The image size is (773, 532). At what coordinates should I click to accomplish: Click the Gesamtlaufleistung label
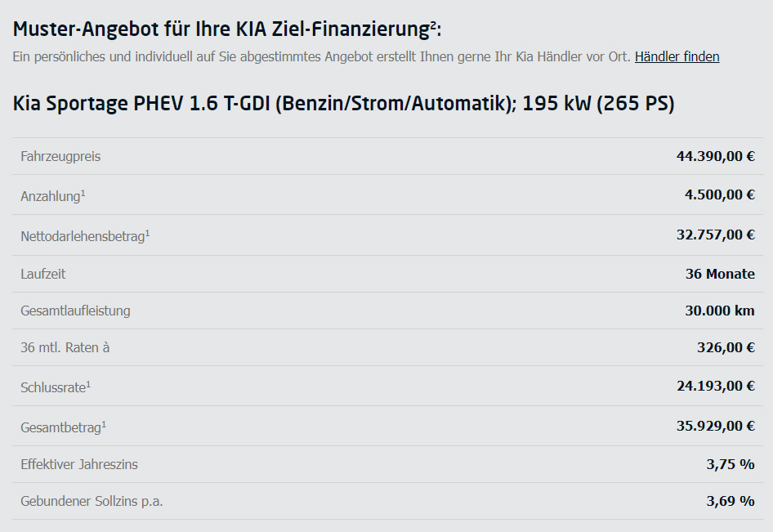(x=75, y=311)
